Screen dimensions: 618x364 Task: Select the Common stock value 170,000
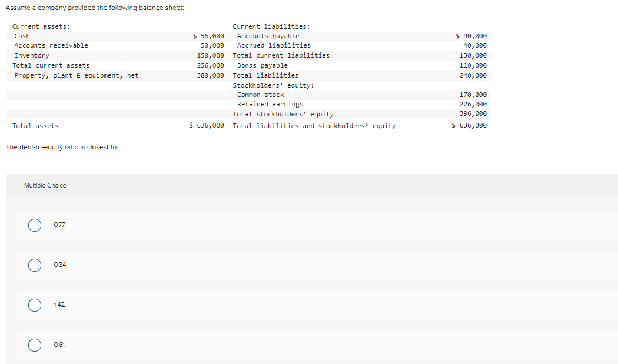coord(473,95)
